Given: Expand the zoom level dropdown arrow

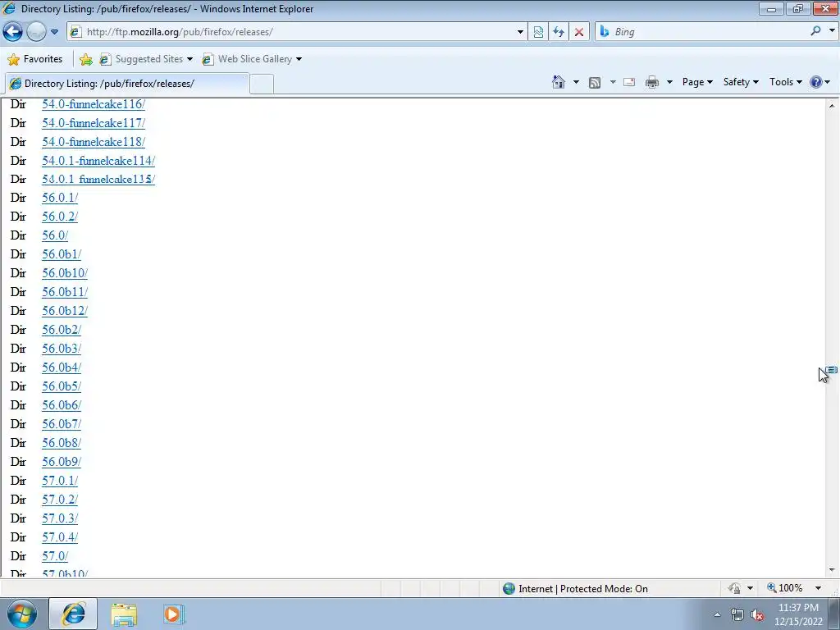Looking at the screenshot, I should point(818,588).
